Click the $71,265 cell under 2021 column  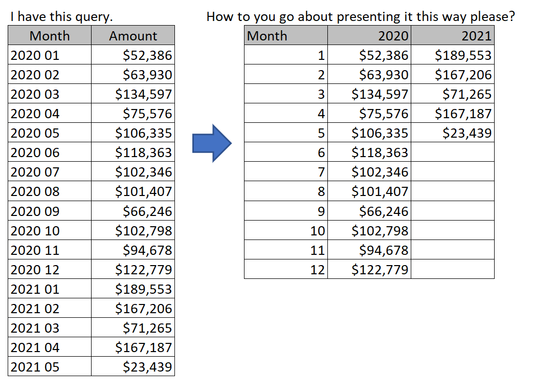[453, 94]
